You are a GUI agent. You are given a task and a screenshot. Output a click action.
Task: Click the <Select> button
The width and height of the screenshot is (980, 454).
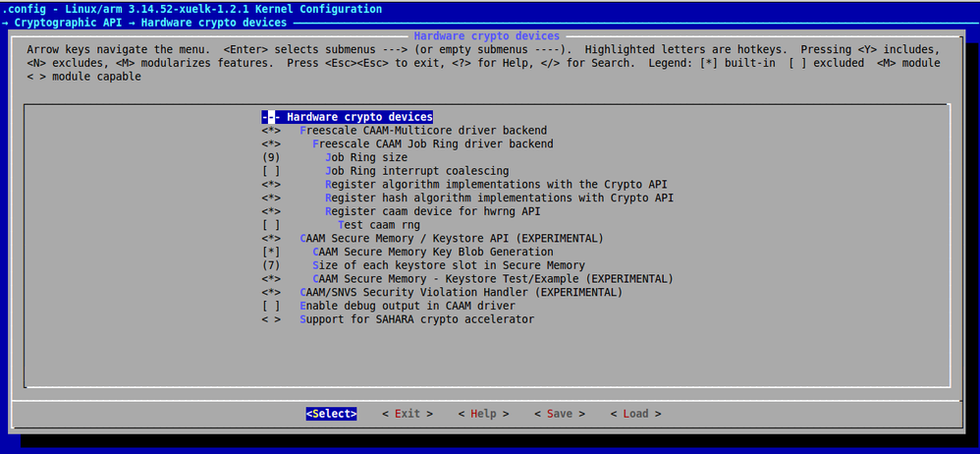click(x=331, y=414)
